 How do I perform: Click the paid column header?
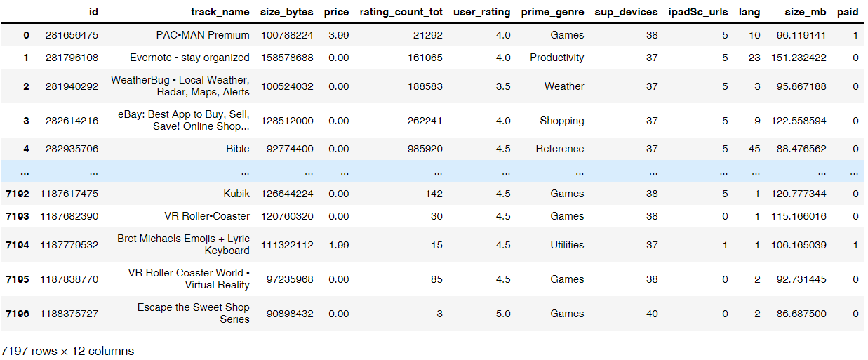tap(848, 12)
